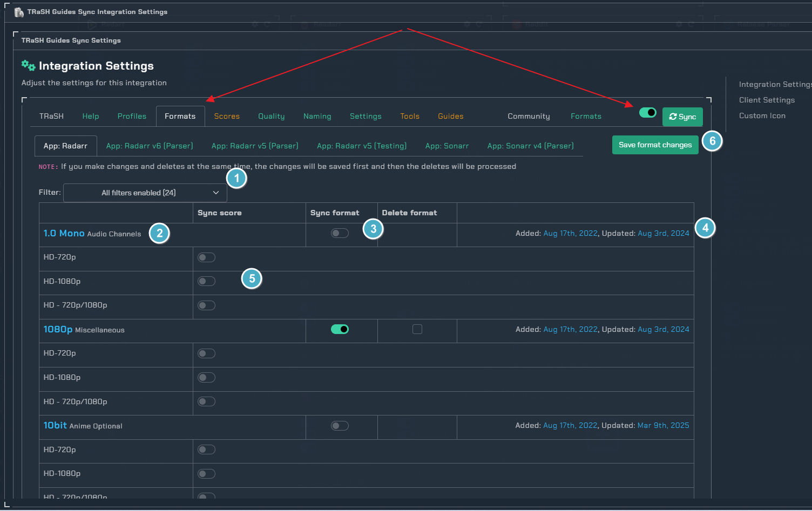
Task: Click numbered callout badge 4
Action: pos(705,228)
